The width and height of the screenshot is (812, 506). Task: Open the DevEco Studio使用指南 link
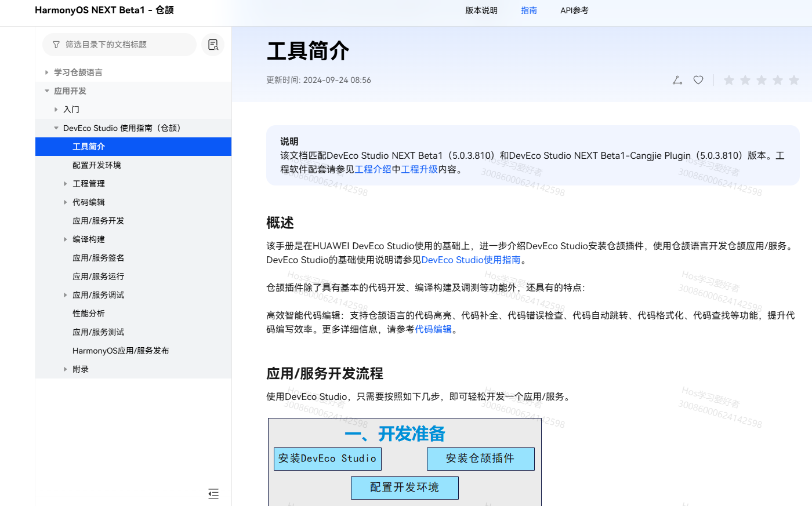(471, 260)
